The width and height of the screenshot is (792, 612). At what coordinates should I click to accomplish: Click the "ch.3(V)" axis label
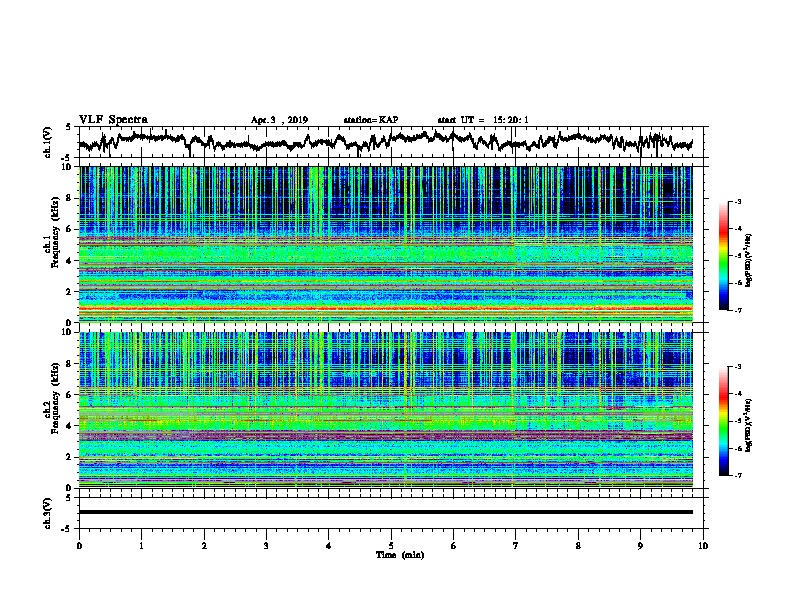[x=47, y=513]
